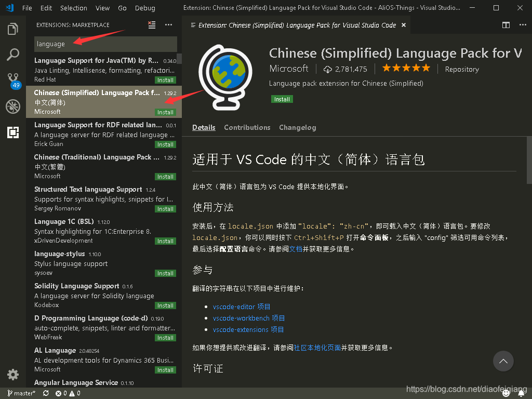This screenshot has width=532, height=399.
Task: Select Structured Text language Support title
Action: pyautogui.click(x=88, y=189)
